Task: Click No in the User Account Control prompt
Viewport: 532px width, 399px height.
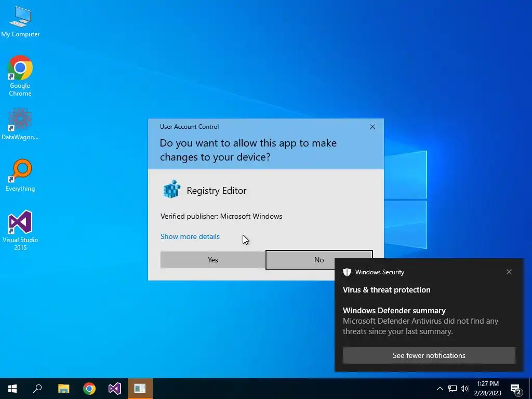Action: tap(319, 260)
